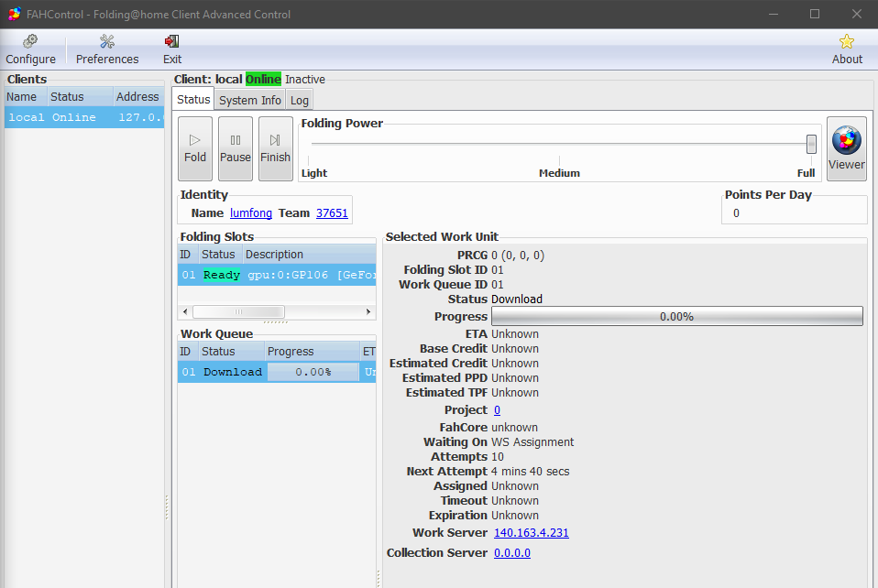This screenshot has height=588, width=878.
Task: Click the Work Queue Progress column header
Action: (x=312, y=352)
